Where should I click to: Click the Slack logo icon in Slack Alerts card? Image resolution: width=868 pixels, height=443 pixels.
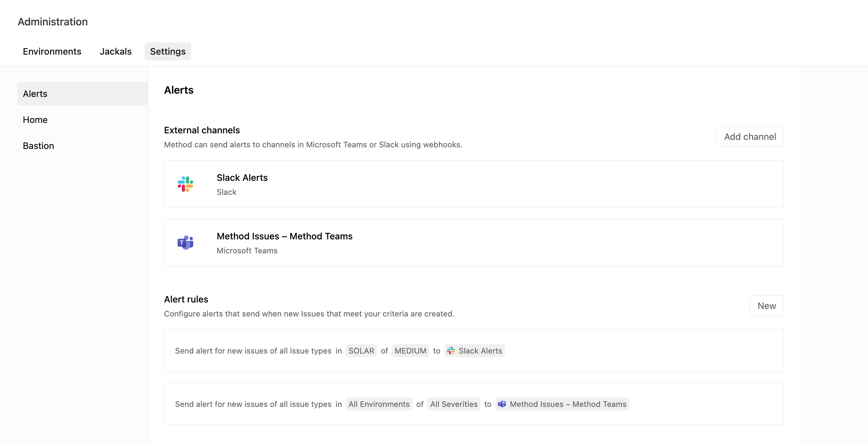pos(185,184)
